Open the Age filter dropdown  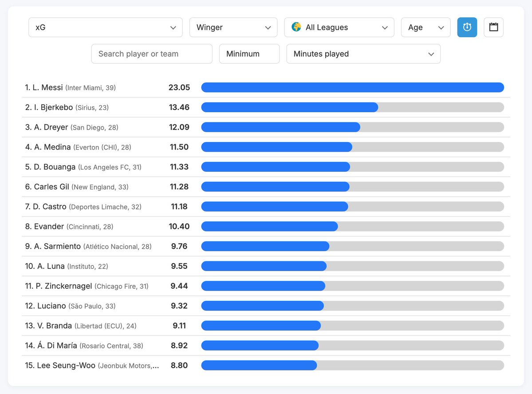coord(426,27)
